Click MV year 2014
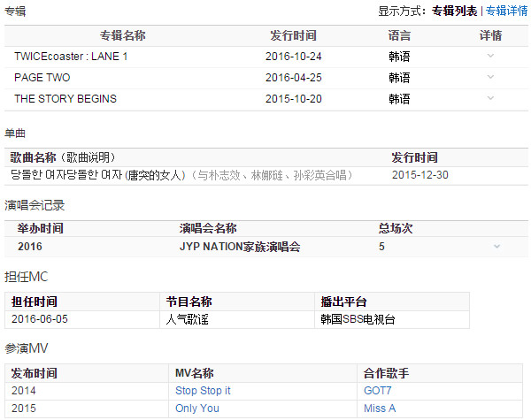This screenshot has width=531, height=420. (x=23, y=391)
